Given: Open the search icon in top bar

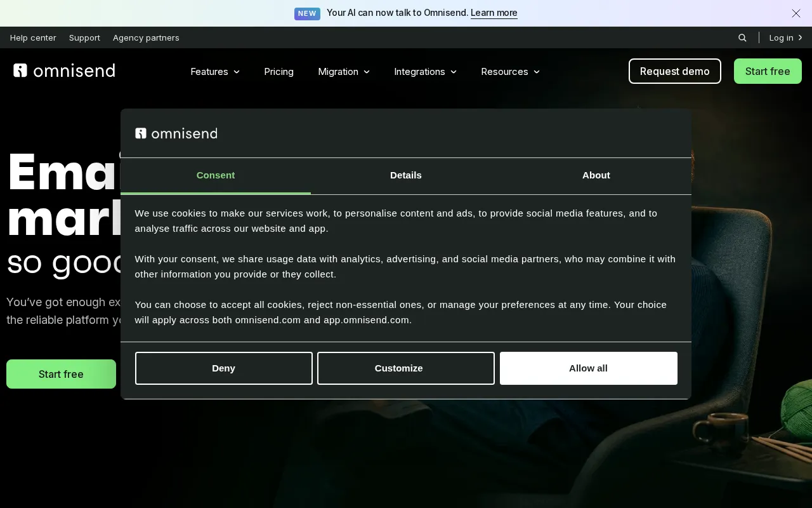Looking at the screenshot, I should point(742,37).
